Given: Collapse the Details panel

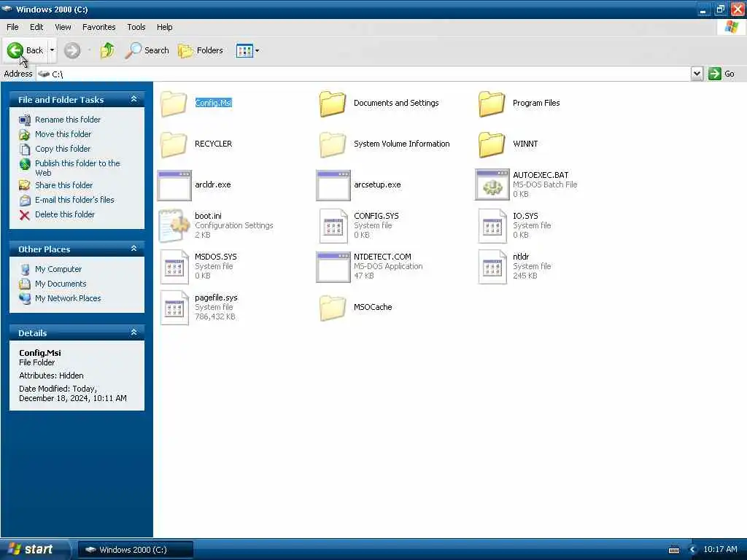Looking at the screenshot, I should coord(134,332).
